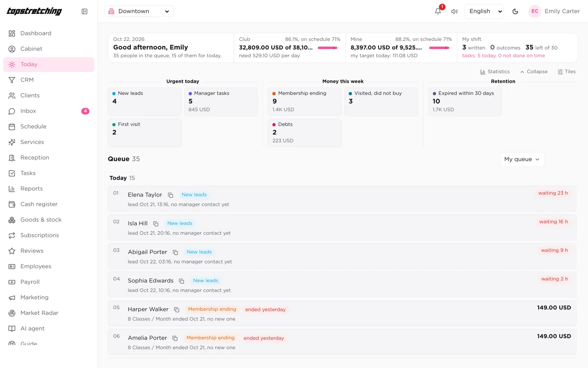Open the English language dropdown
588x368 pixels.
click(484, 11)
